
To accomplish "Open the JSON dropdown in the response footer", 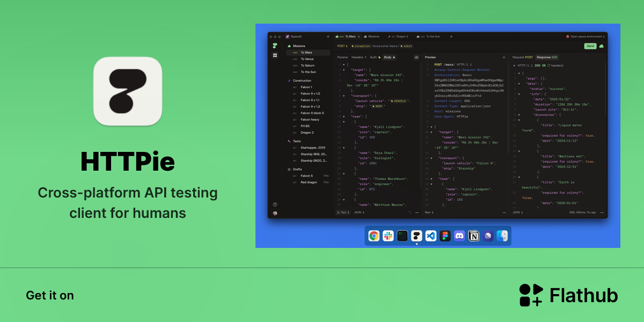I will pos(518,212).
